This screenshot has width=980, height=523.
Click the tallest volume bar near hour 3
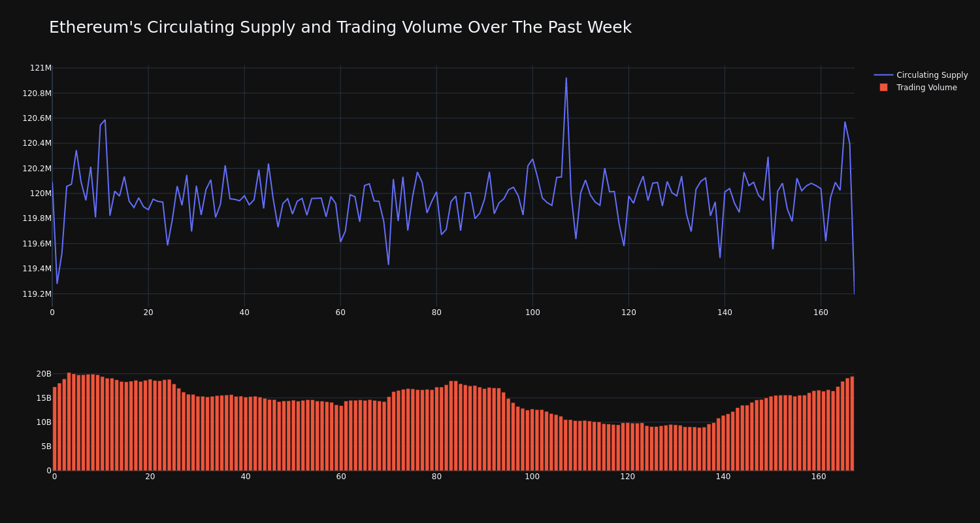[69, 422]
